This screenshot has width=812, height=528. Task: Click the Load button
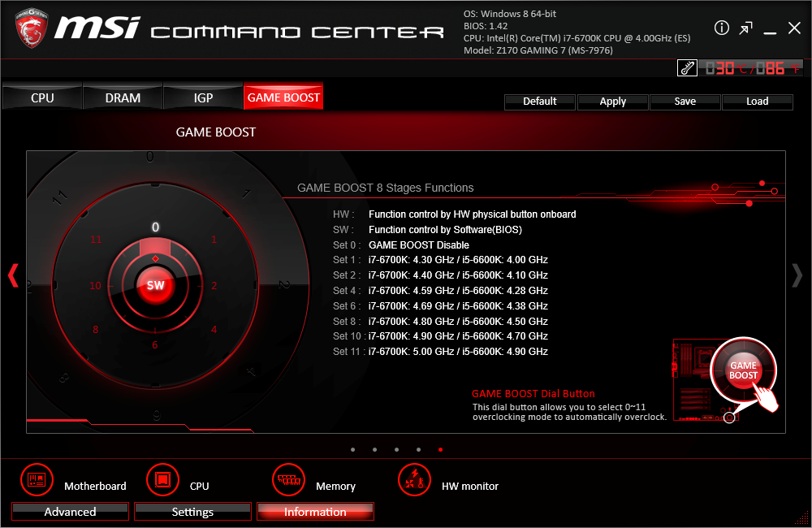[x=757, y=102]
